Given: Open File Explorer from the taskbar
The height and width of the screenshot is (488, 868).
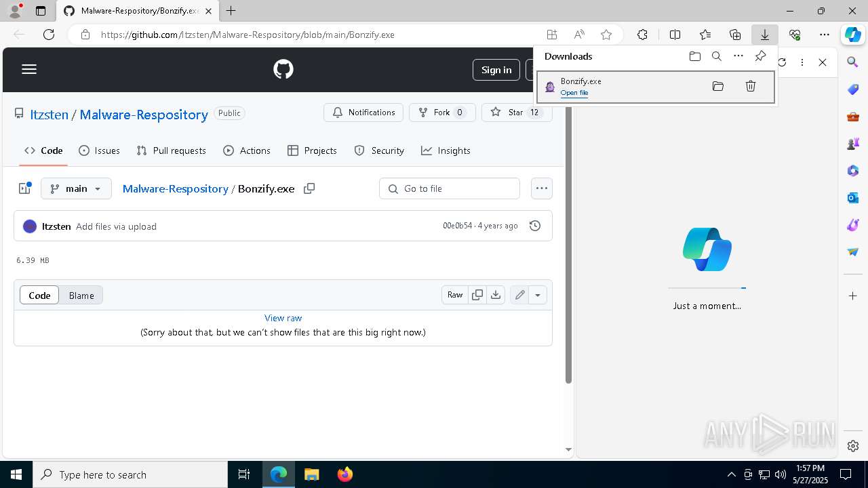Looking at the screenshot, I should [312, 474].
